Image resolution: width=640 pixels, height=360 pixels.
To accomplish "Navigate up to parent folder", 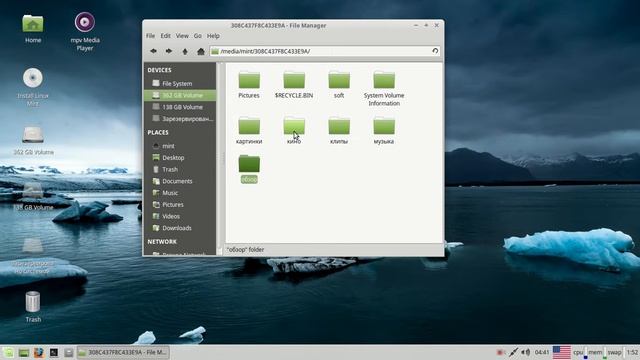I will pyautogui.click(x=185, y=51).
